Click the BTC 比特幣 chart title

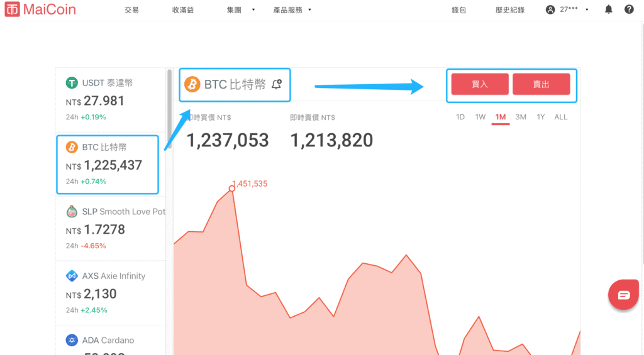[x=235, y=84]
